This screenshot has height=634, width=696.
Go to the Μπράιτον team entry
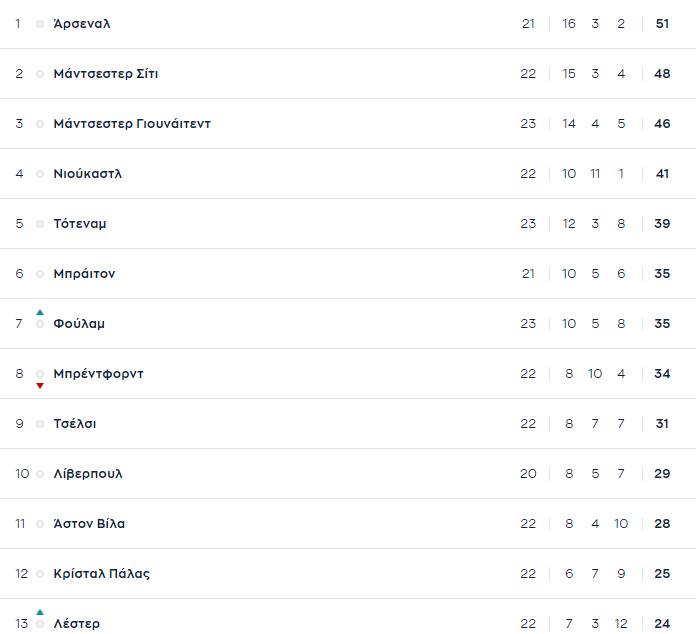pyautogui.click(x=84, y=274)
